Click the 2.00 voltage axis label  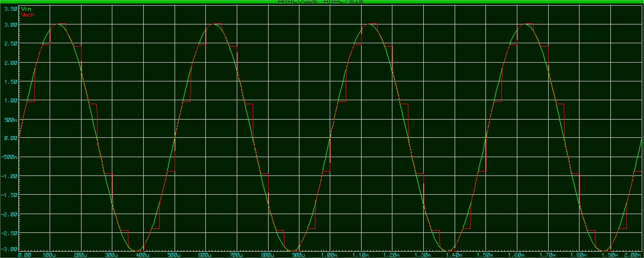pos(12,63)
